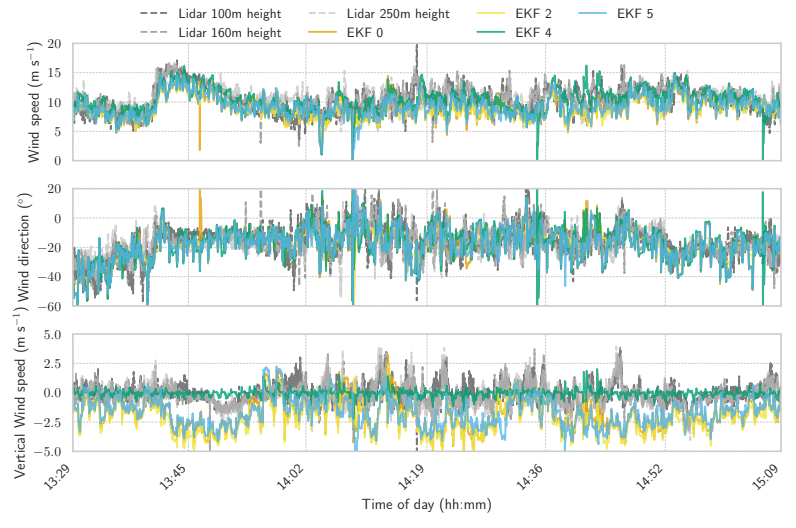The width and height of the screenshot is (796, 528).
Task: Click the Wind speed y-axis title
Action: (x=35, y=103)
